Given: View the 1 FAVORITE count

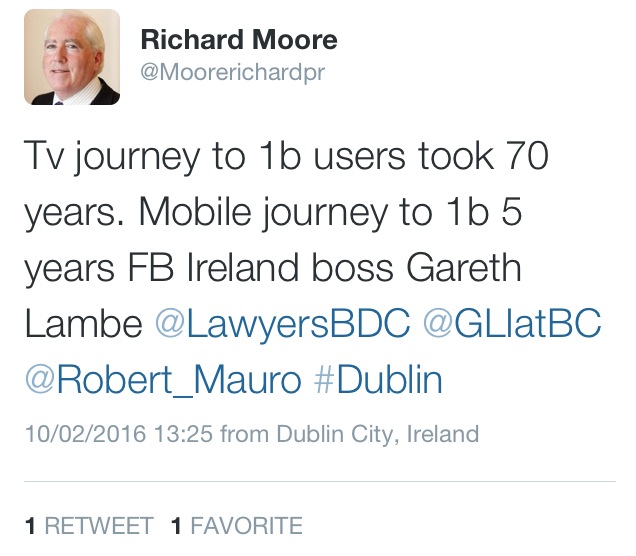Looking at the screenshot, I should pos(236,525).
